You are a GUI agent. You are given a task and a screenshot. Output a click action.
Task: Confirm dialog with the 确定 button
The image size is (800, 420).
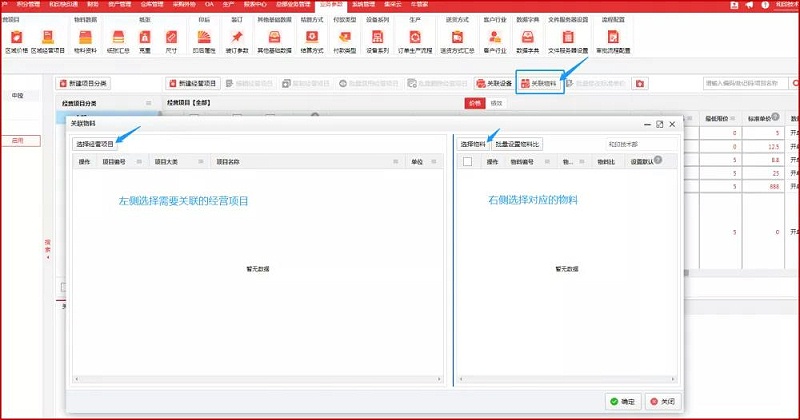coord(622,400)
